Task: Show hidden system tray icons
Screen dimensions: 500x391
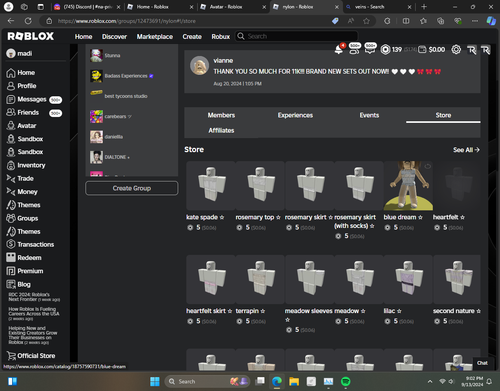Action: tap(430, 381)
